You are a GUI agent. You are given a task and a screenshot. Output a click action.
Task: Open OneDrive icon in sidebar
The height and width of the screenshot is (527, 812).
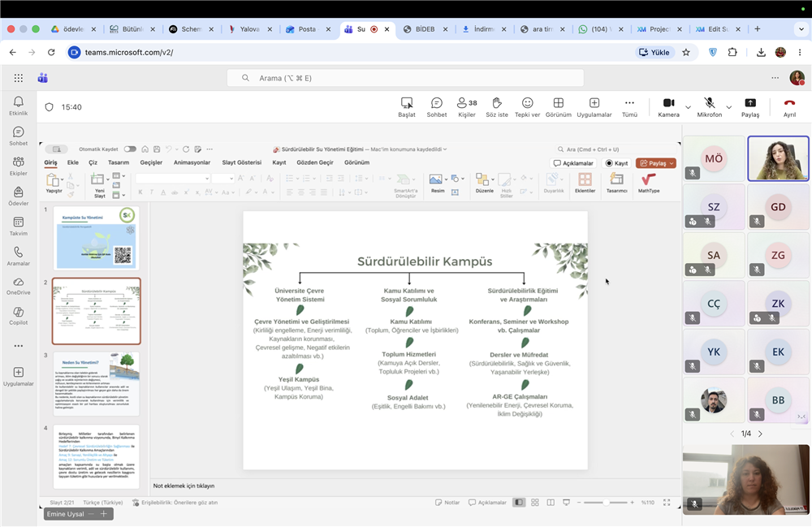click(x=18, y=286)
